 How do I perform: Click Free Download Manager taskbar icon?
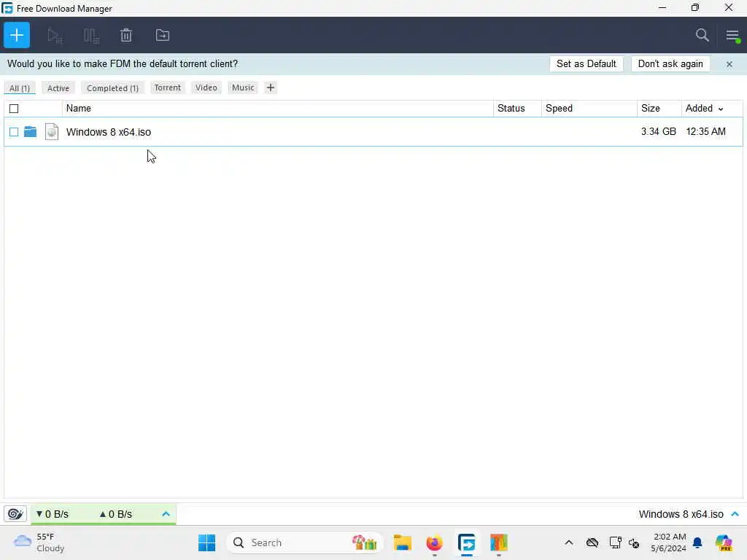(x=466, y=542)
